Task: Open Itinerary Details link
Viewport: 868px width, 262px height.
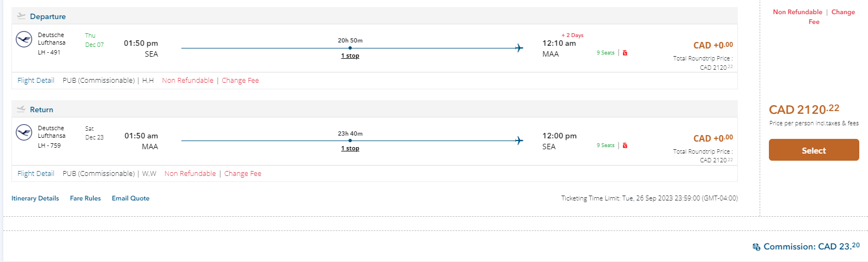Action: (35, 198)
